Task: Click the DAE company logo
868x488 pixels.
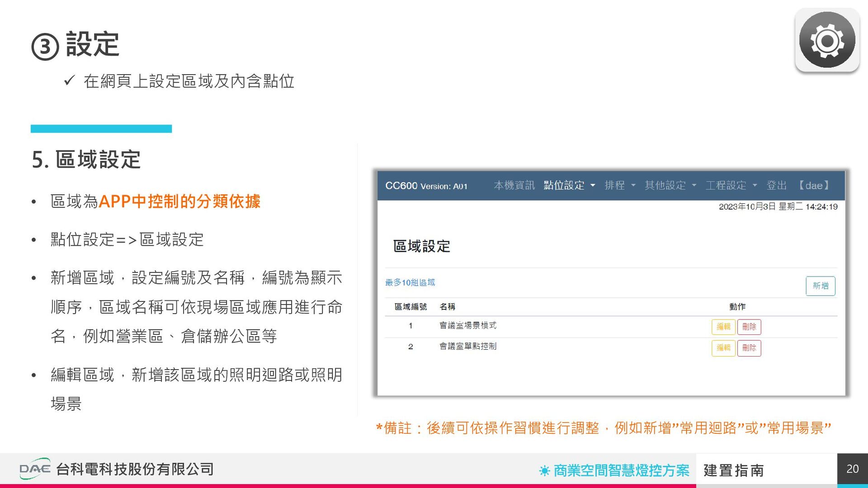Action: coord(35,469)
